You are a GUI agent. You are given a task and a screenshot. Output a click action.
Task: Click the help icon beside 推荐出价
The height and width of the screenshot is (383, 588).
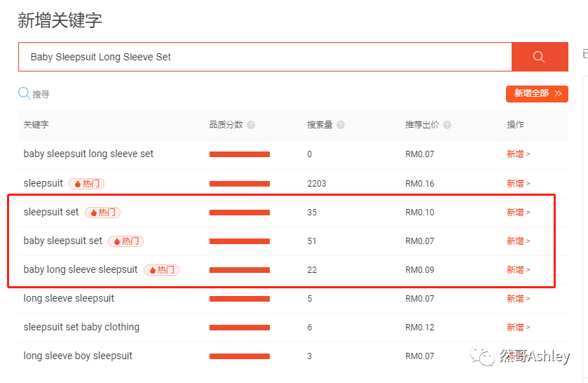[446, 125]
